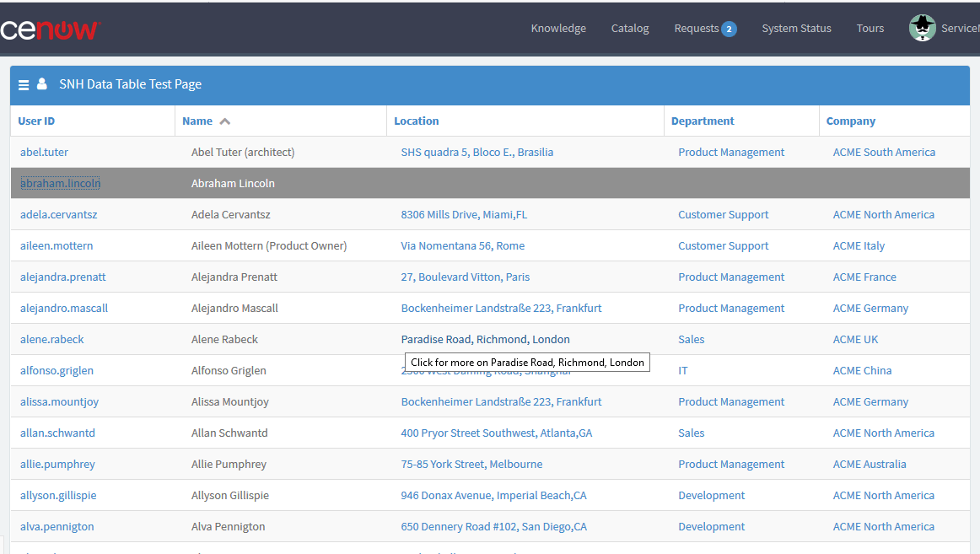This screenshot has height=554, width=980.
Task: Open ACME Germany in alejandro.mascall row
Action: coord(870,309)
